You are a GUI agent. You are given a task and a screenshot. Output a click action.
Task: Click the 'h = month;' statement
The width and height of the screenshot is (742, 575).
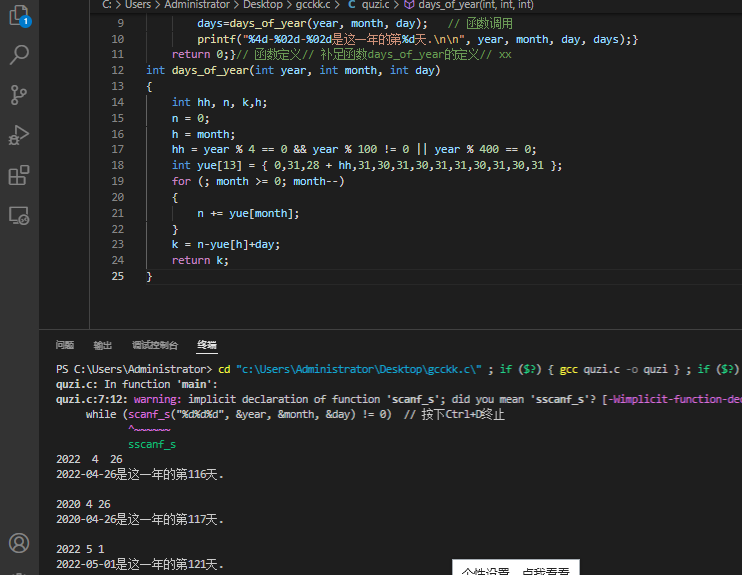point(203,134)
